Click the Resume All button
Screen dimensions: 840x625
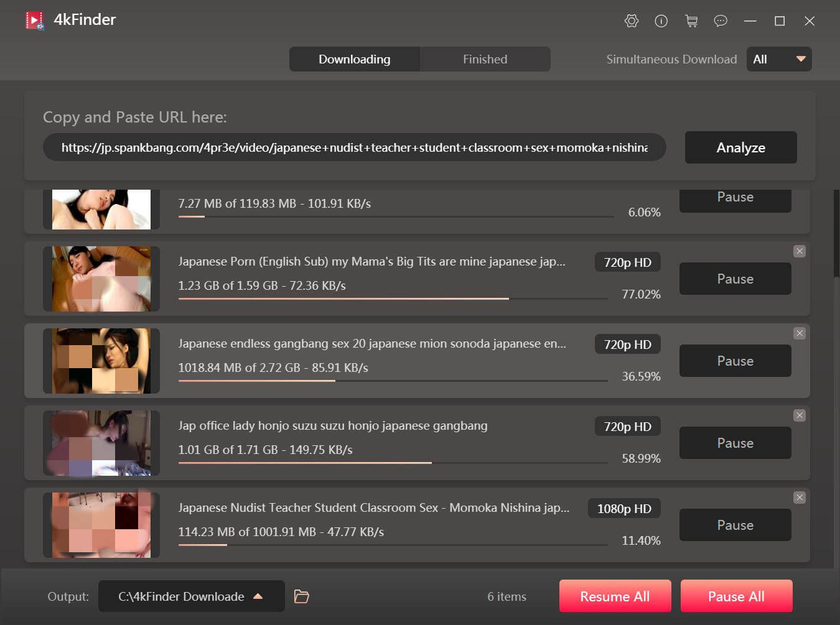point(615,596)
